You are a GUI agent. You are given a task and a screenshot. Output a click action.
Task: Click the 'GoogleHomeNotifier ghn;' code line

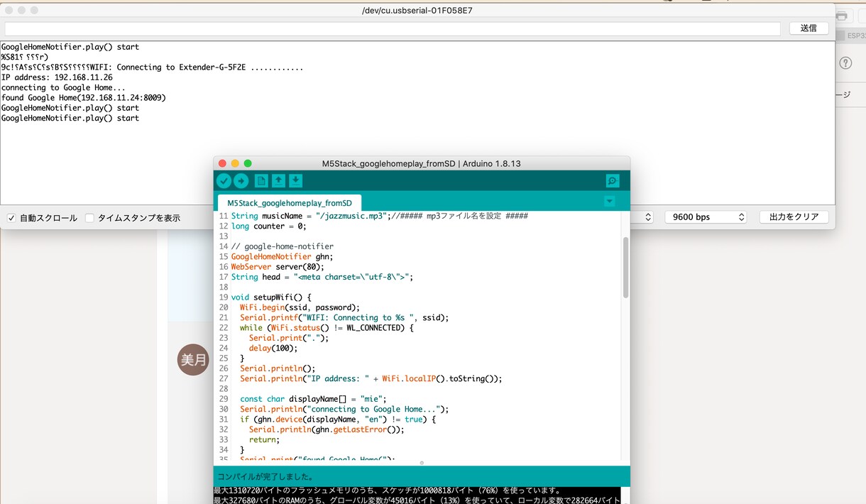pyautogui.click(x=283, y=256)
